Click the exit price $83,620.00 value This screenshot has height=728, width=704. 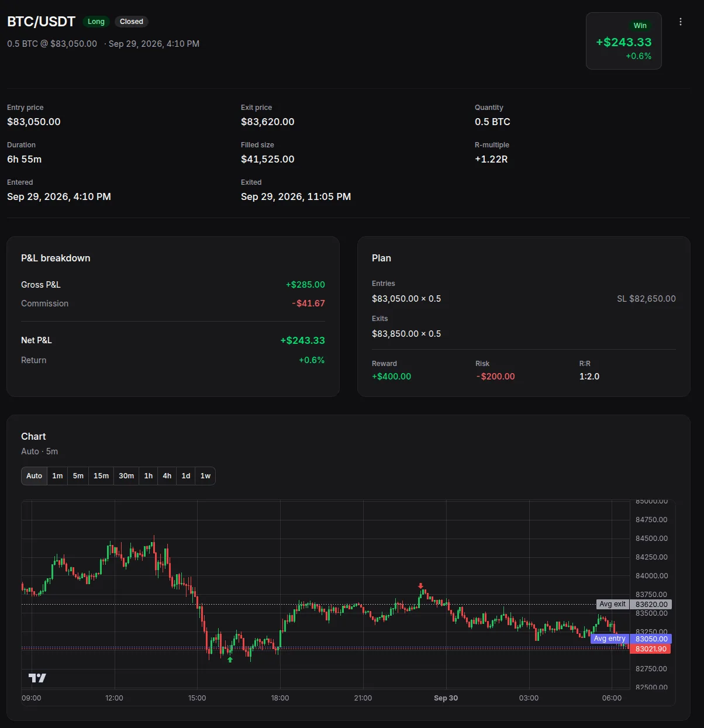pos(268,122)
